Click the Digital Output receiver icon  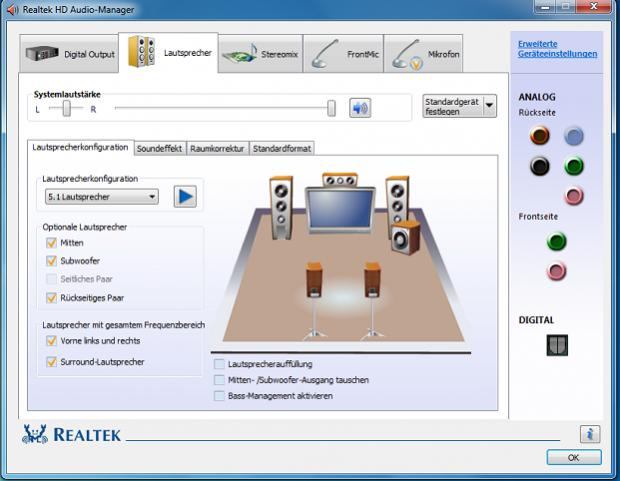(42, 53)
